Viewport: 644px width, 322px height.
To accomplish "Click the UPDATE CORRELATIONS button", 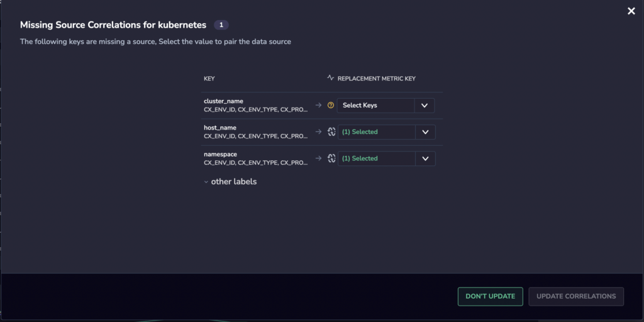I will pyautogui.click(x=576, y=297).
